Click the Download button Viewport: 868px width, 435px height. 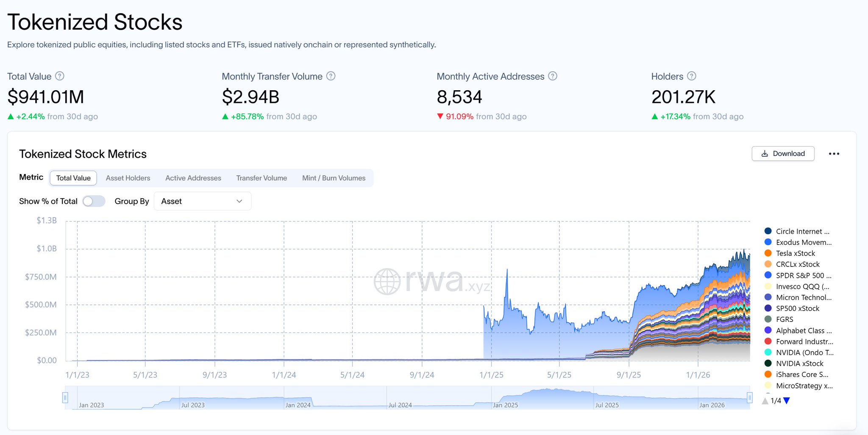(x=783, y=154)
